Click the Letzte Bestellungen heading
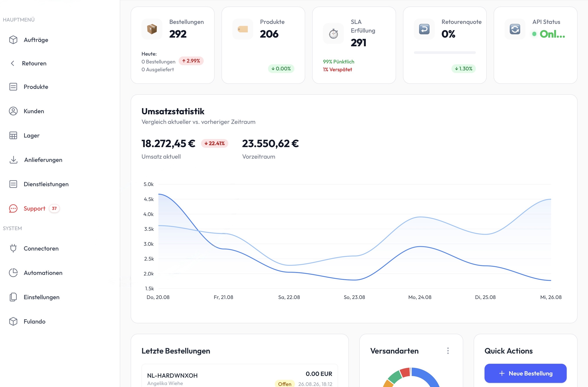The image size is (588, 387). 176,351
